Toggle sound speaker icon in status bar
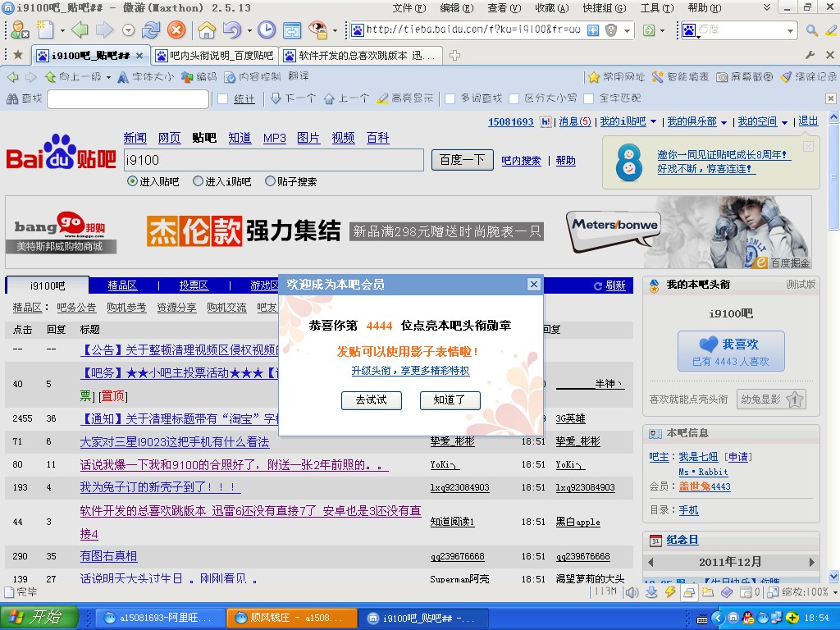This screenshot has height=630, width=840. click(632, 592)
